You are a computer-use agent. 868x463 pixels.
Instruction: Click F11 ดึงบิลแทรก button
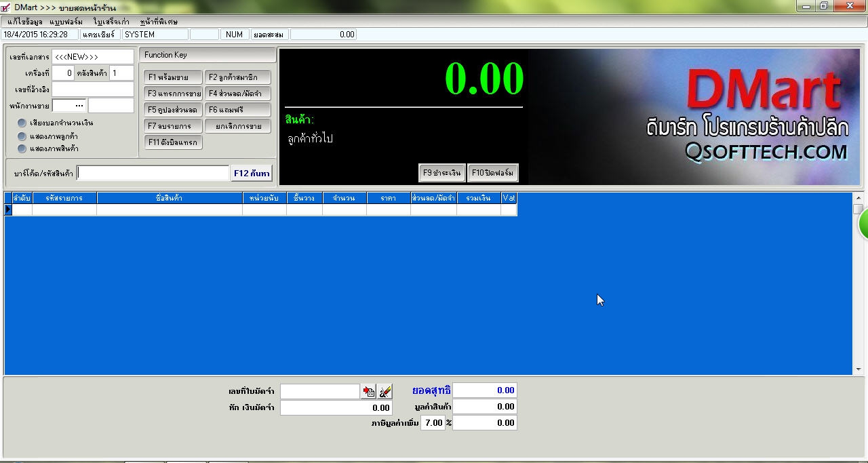click(x=173, y=142)
